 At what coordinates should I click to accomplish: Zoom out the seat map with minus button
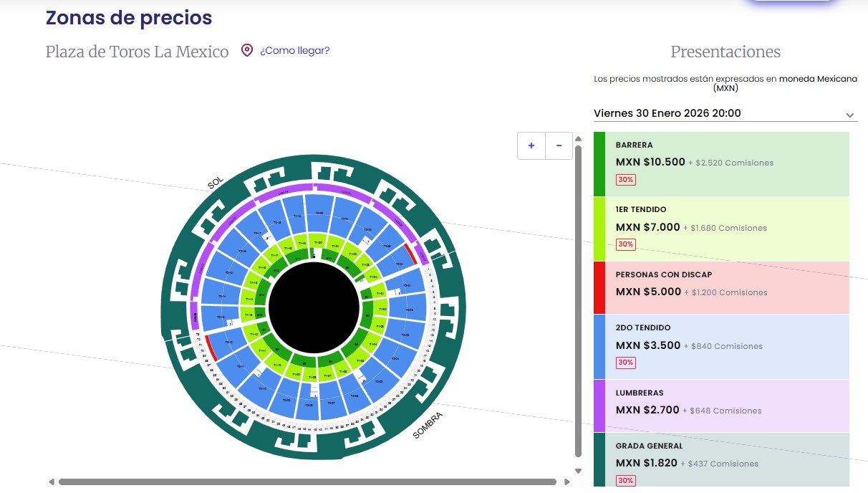click(x=559, y=145)
